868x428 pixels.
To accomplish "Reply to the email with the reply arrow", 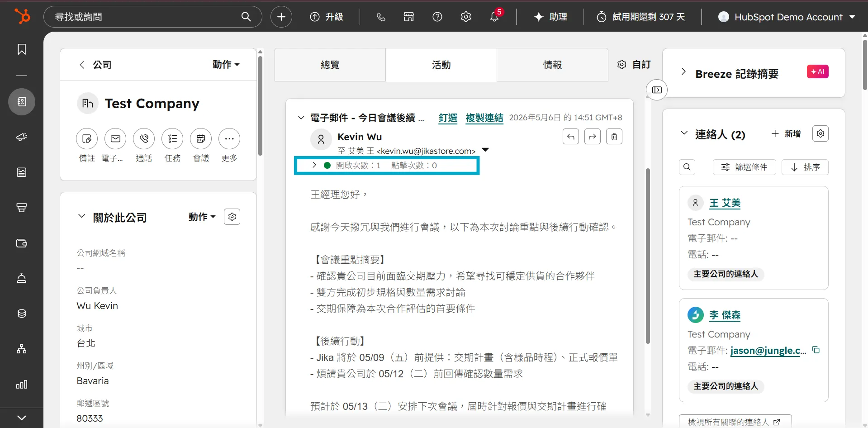I will coord(571,137).
